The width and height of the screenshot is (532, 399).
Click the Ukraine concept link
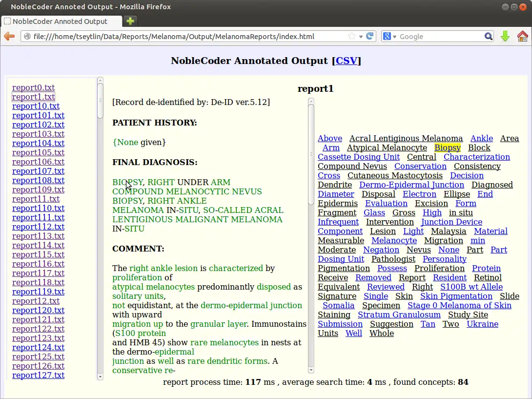point(482,324)
